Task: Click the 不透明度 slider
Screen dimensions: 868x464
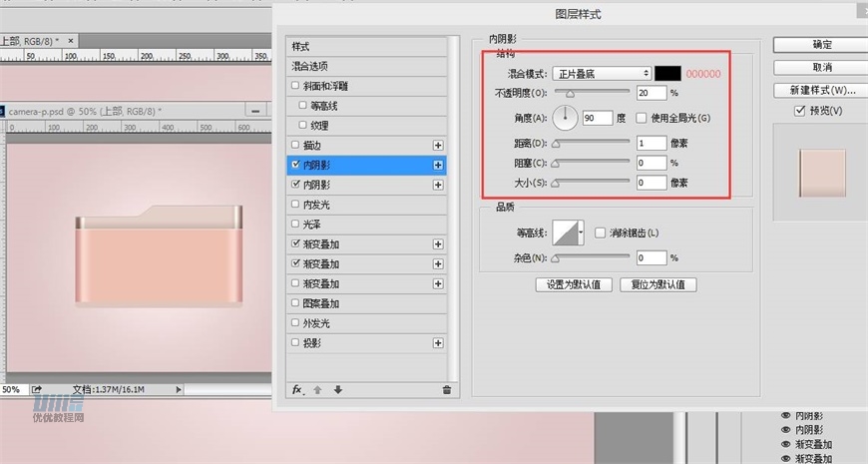Action: (592, 93)
